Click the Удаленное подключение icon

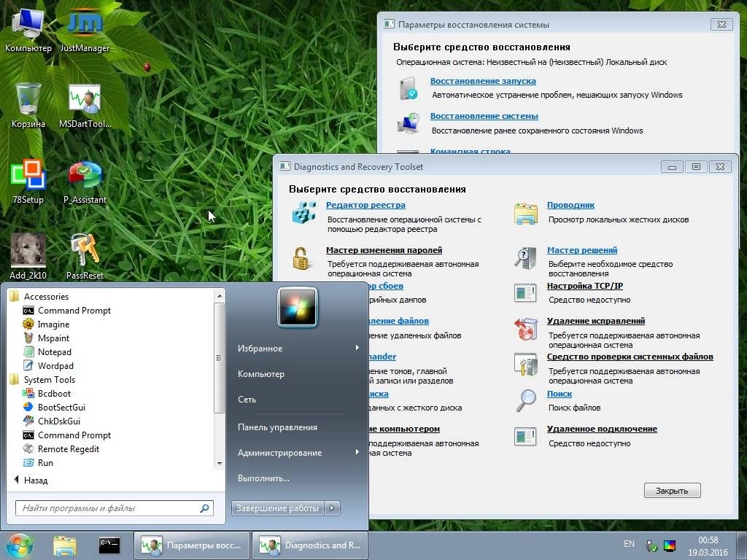click(525, 436)
